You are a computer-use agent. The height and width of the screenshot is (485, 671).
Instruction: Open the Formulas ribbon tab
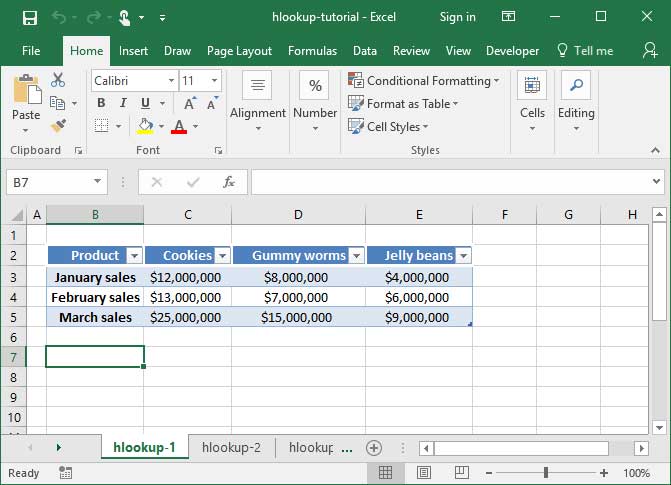click(312, 51)
